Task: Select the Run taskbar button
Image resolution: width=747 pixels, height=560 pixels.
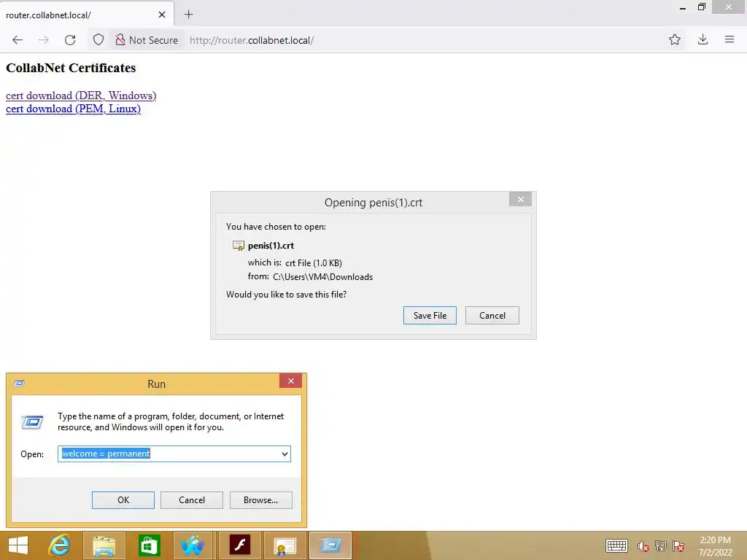Action: tap(330, 545)
